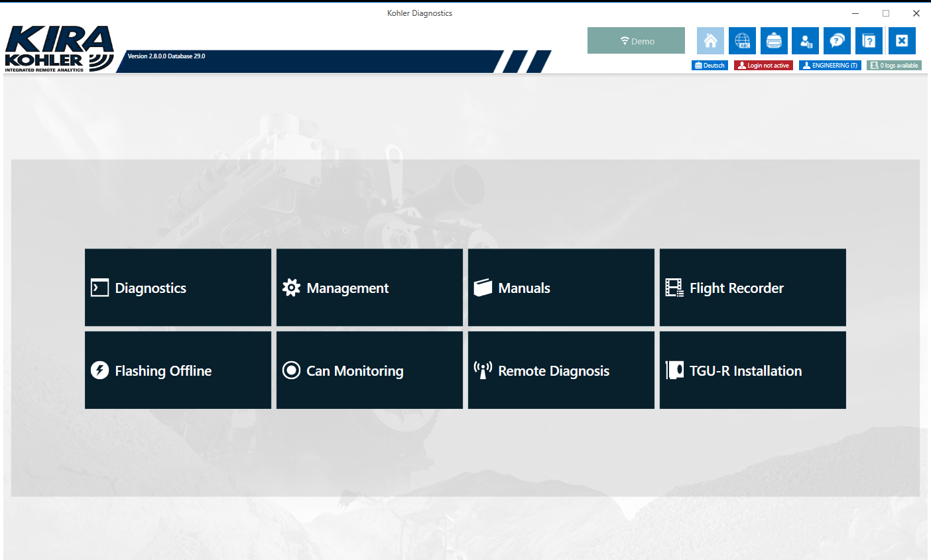Maximize the Kohler Diagnostics window

point(886,13)
